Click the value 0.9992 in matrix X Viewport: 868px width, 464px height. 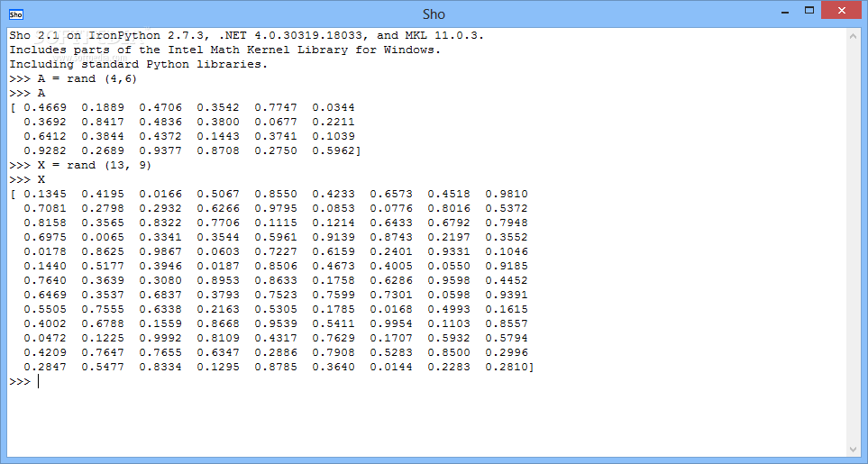click(x=160, y=338)
